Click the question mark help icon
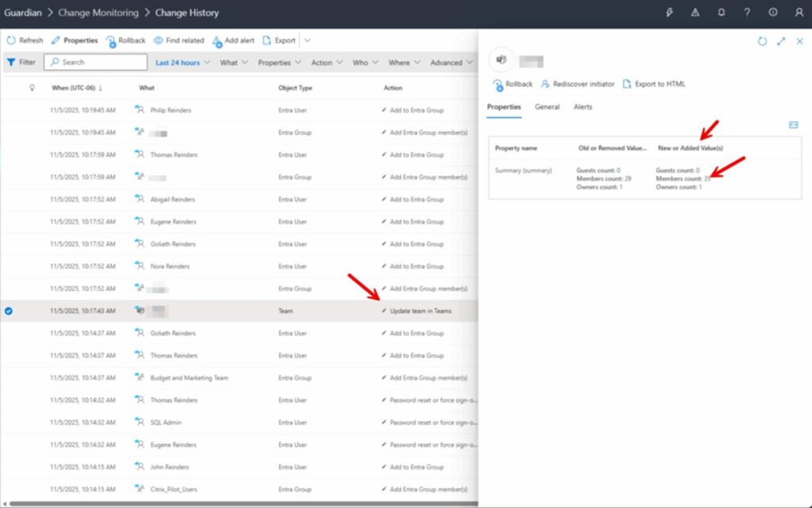The height and width of the screenshot is (508, 812). pos(747,13)
